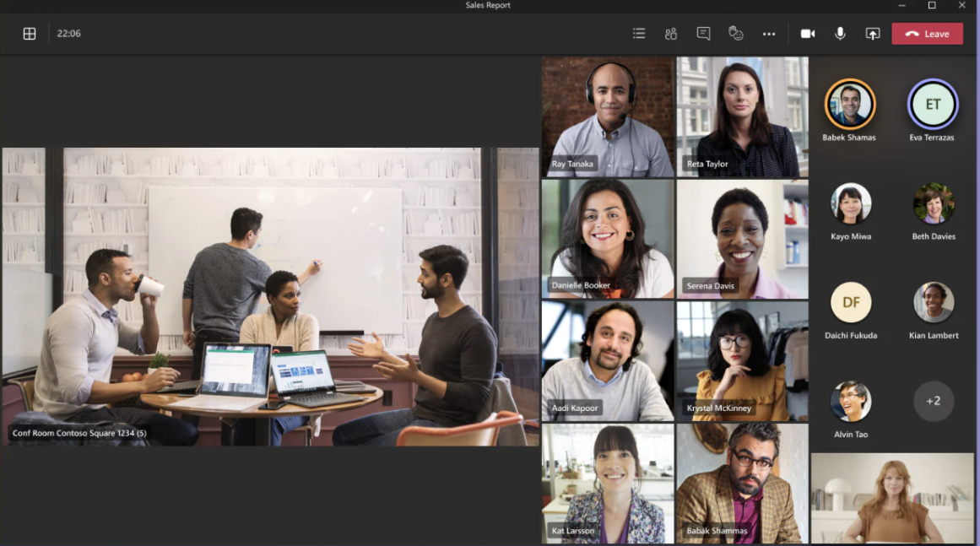Click Beth Davies's avatar
This screenshot has height=546, width=980.
[933, 203]
